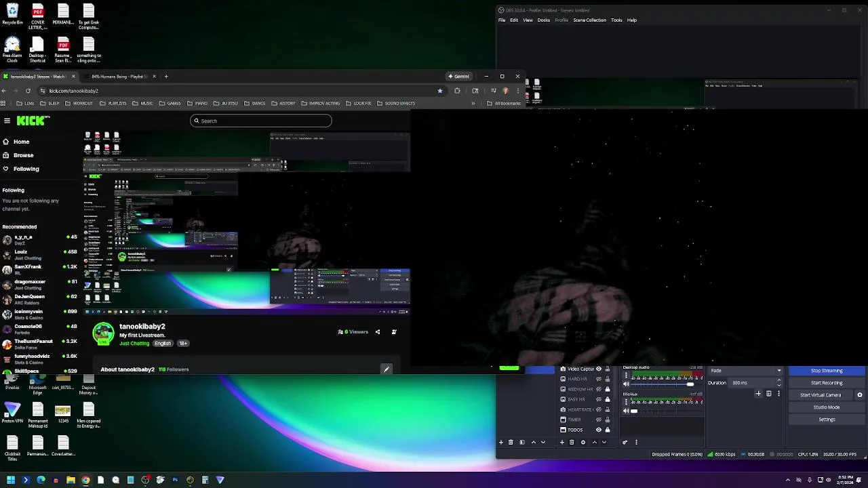Show the MEDIUM HR source
The height and width of the screenshot is (488, 868).
pyautogui.click(x=598, y=389)
